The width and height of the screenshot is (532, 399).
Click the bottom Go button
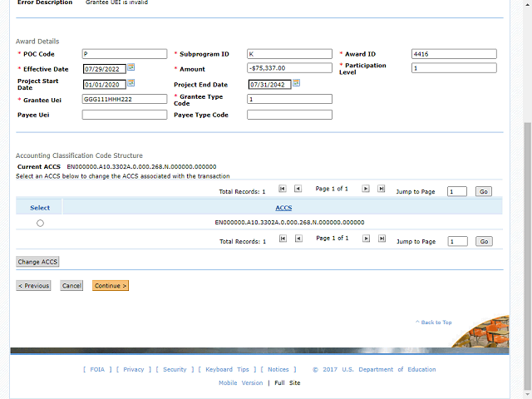[x=484, y=242]
